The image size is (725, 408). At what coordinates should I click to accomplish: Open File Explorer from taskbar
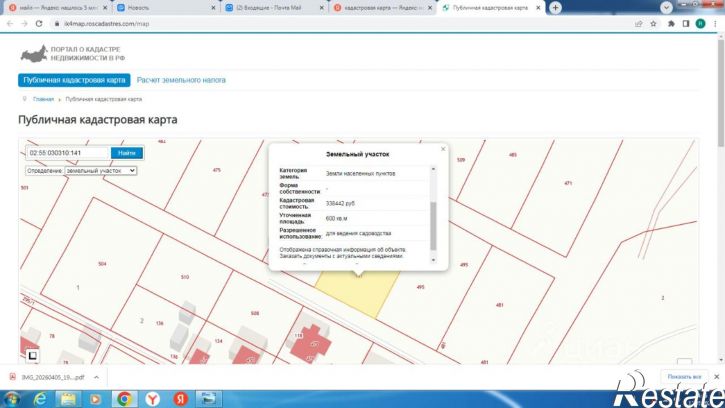pyautogui.click(x=68, y=399)
